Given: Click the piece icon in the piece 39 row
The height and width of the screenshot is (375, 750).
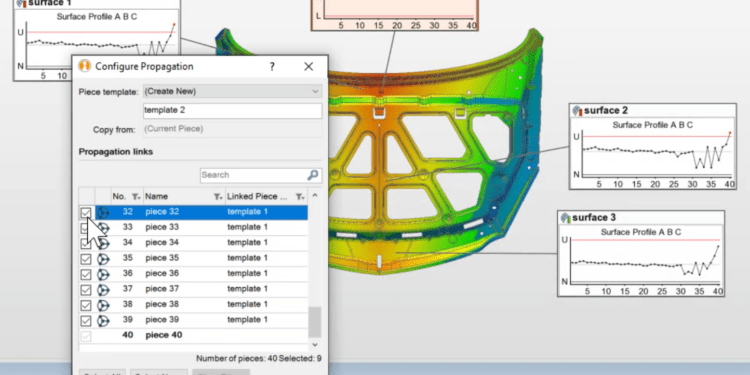Looking at the screenshot, I should point(103,320).
